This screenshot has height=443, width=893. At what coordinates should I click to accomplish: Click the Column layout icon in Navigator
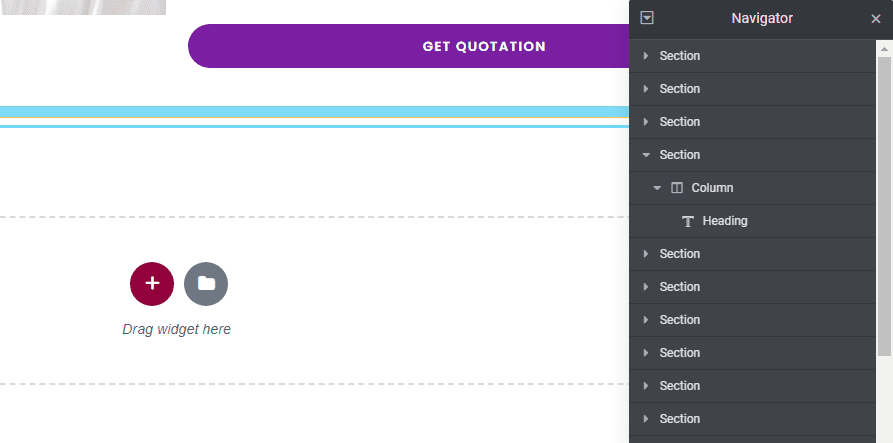677,188
